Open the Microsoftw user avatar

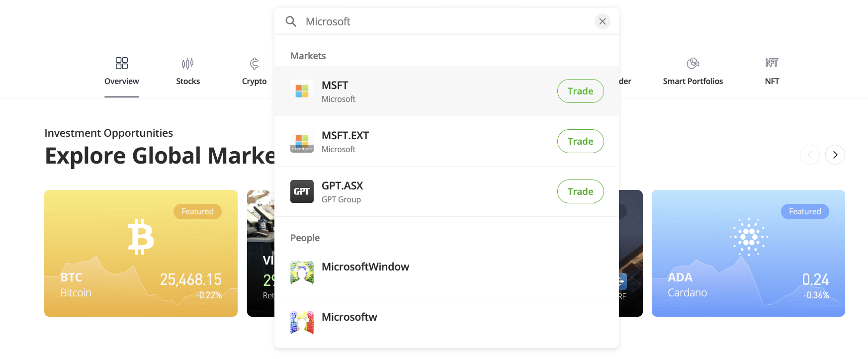tap(302, 323)
